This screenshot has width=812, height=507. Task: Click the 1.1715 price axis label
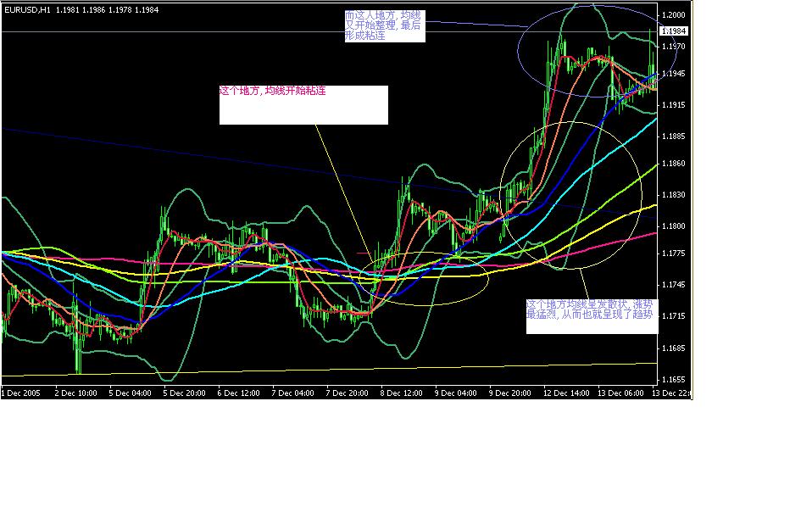(674, 316)
